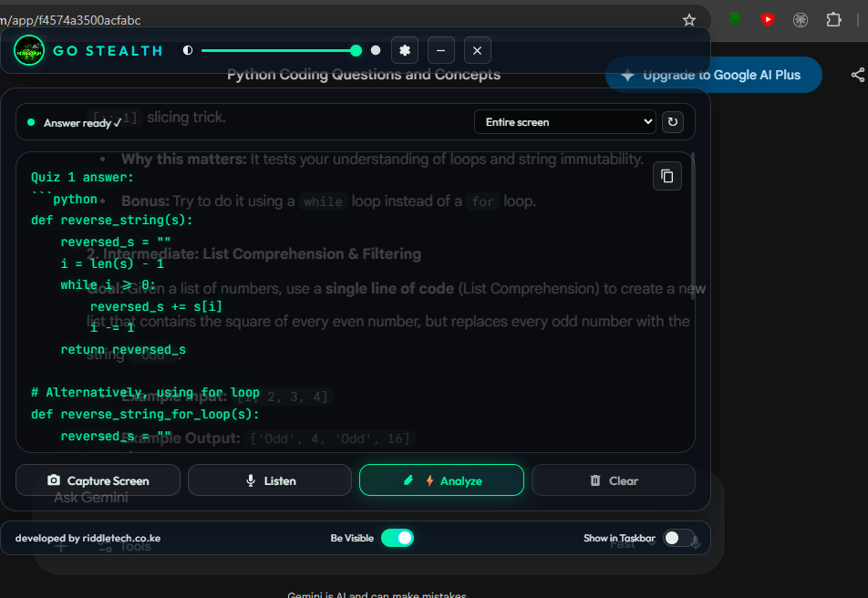Screen dimensions: 868x598
Task: Click the 'def reverse_string_for_loop(s):' line
Action: pos(145,414)
